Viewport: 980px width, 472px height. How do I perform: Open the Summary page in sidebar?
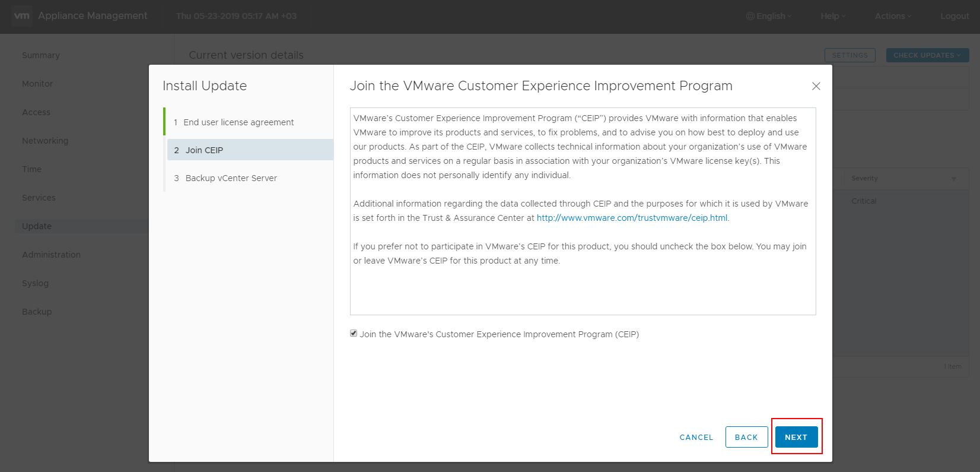click(41, 55)
